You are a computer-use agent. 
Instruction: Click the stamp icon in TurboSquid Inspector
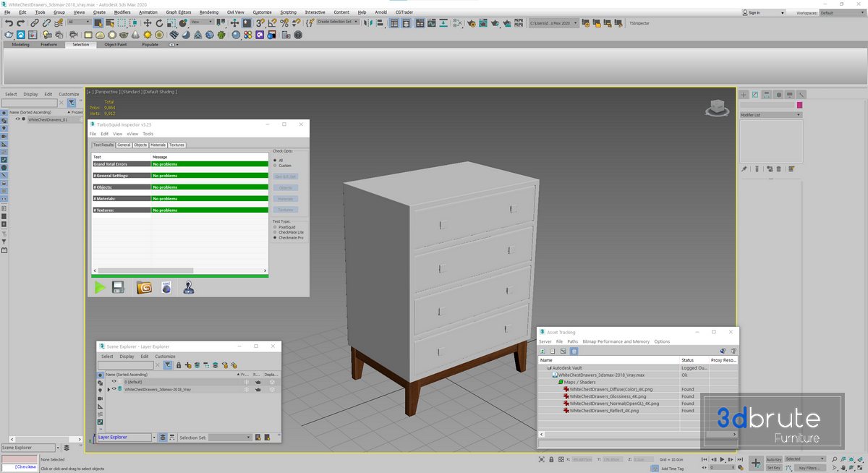point(188,287)
